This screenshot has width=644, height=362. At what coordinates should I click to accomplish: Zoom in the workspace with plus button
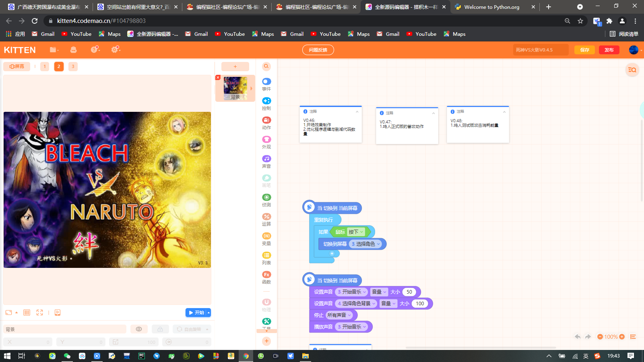tap(622, 337)
